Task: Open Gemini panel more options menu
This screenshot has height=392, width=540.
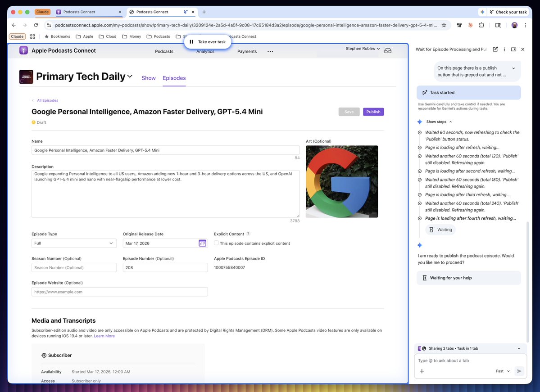Action: coord(504,49)
